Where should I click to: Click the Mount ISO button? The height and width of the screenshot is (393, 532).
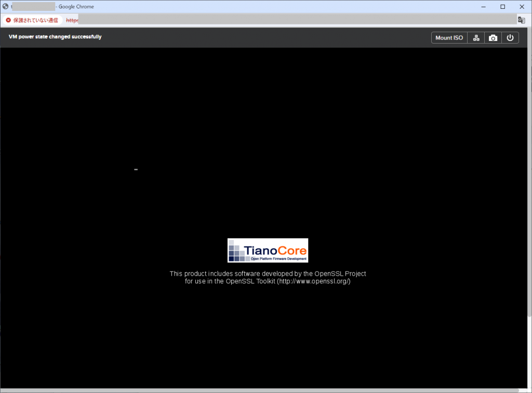coord(449,37)
